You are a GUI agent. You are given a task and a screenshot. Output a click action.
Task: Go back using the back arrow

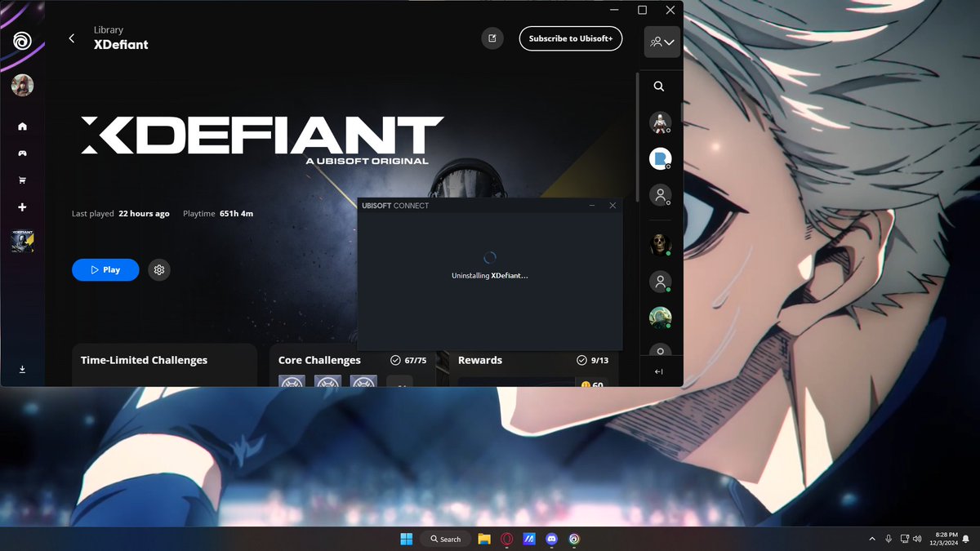(72, 38)
